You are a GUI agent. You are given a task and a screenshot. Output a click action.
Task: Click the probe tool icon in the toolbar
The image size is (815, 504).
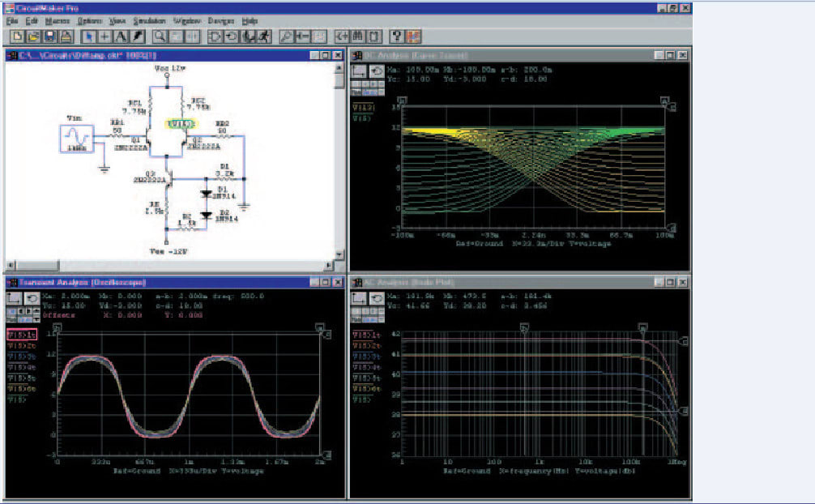coord(285,36)
